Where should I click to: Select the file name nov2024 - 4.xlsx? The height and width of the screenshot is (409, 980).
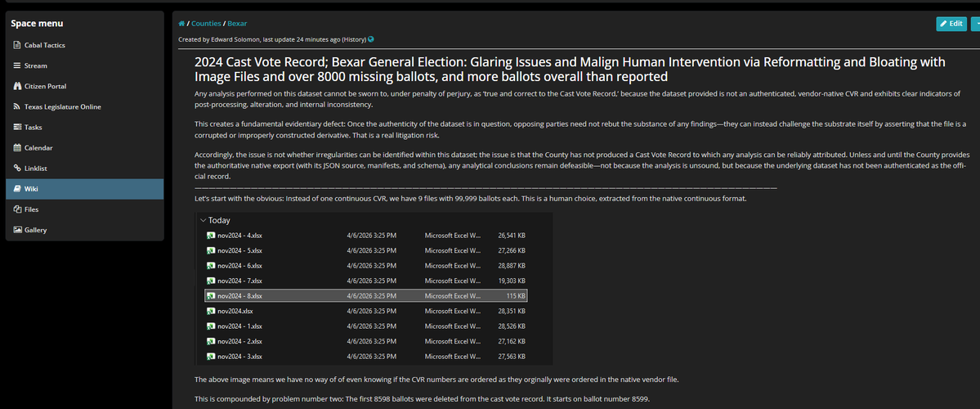pos(240,235)
